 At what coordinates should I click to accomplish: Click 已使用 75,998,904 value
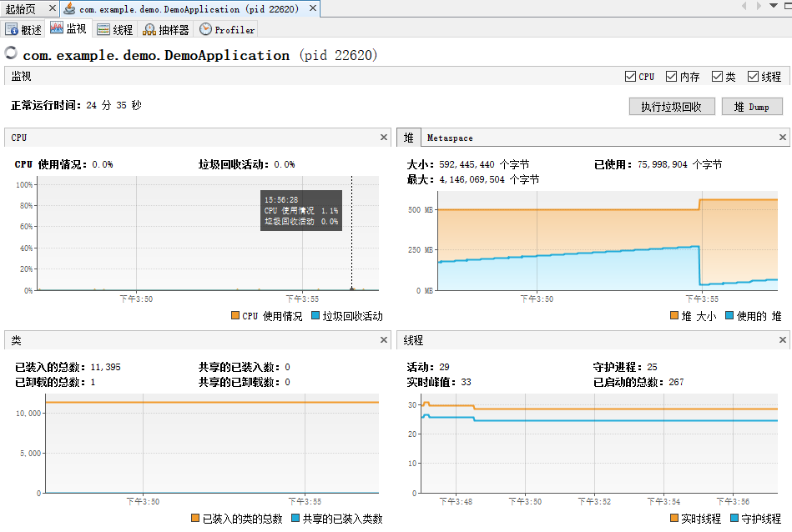pos(680,164)
